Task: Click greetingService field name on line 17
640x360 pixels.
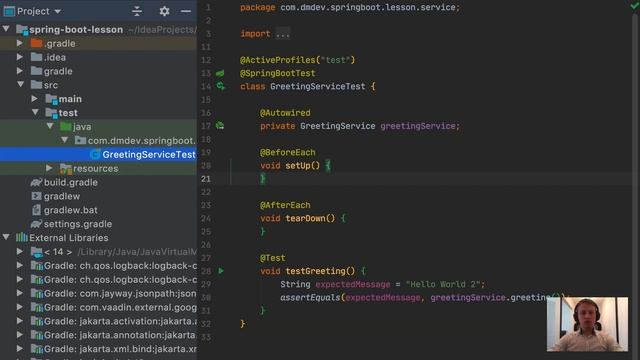Action: [418, 126]
